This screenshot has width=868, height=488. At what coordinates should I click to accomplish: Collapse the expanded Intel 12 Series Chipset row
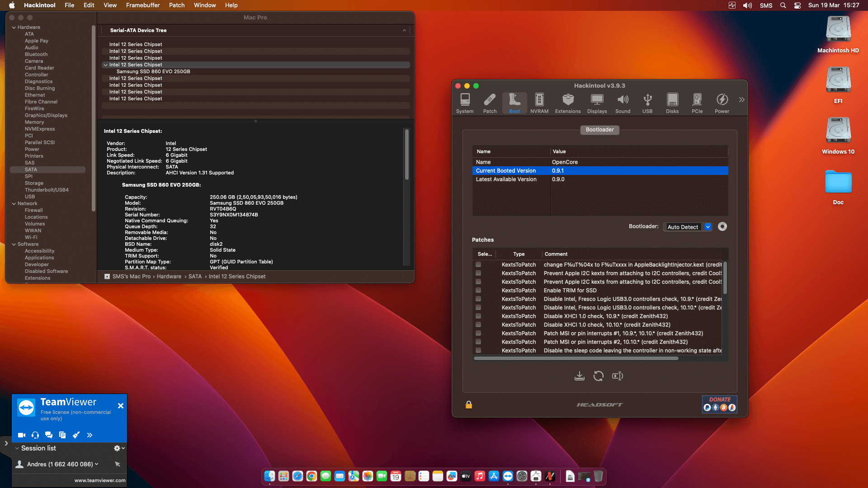(105, 65)
